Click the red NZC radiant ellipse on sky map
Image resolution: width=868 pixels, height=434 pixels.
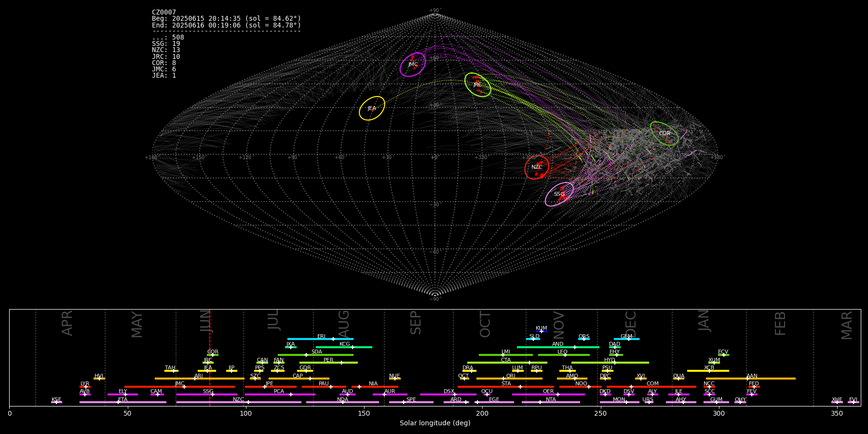pos(537,167)
